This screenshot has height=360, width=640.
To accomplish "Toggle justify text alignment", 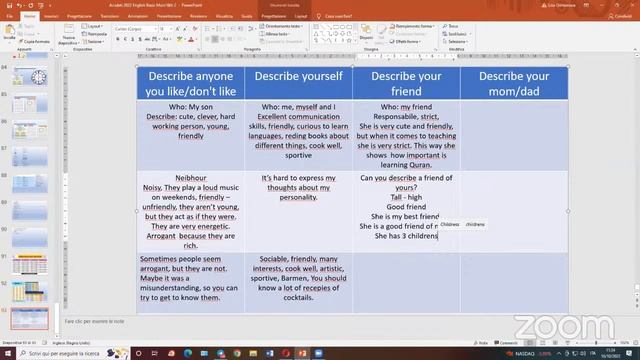I will coord(229,39).
